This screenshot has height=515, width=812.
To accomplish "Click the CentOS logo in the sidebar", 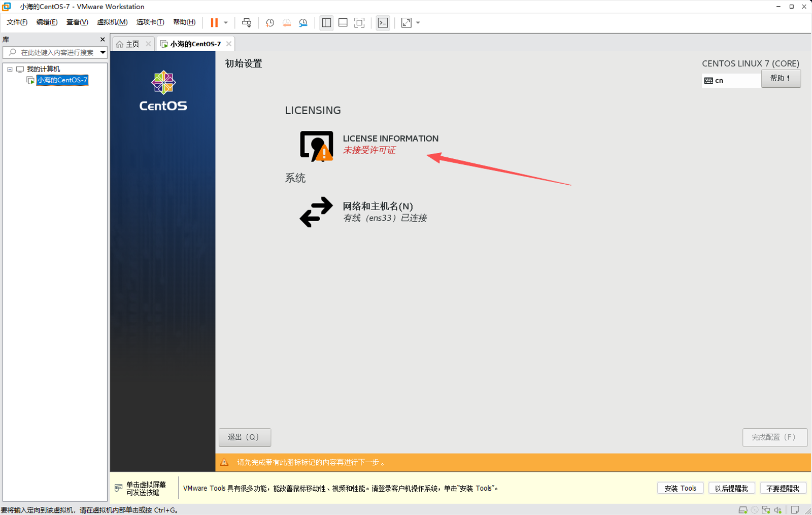I will point(163,91).
